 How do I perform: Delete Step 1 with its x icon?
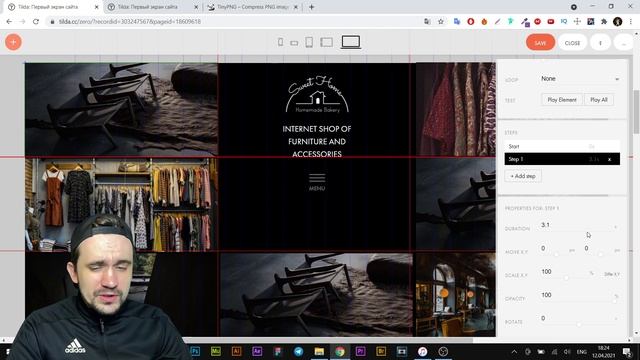(609, 159)
